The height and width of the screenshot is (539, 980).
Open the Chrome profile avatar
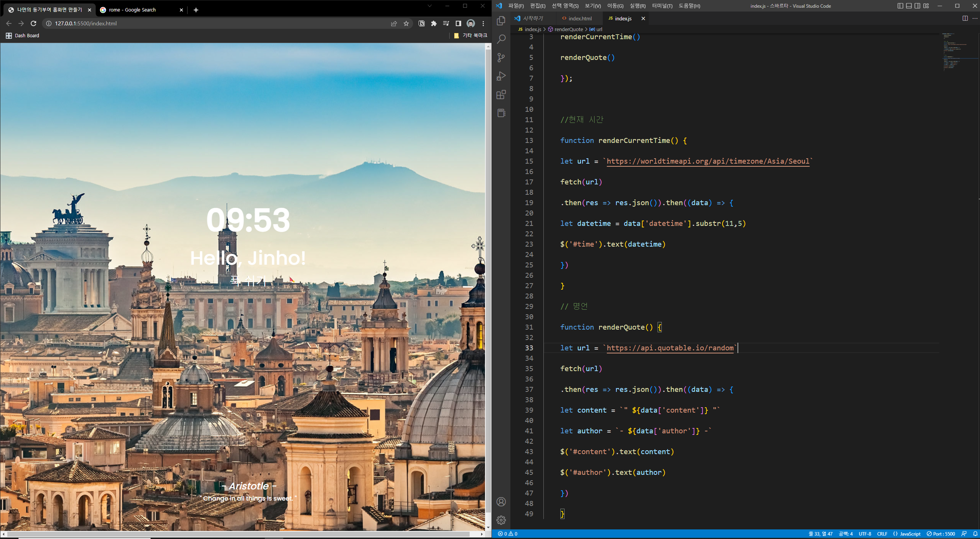click(x=471, y=23)
